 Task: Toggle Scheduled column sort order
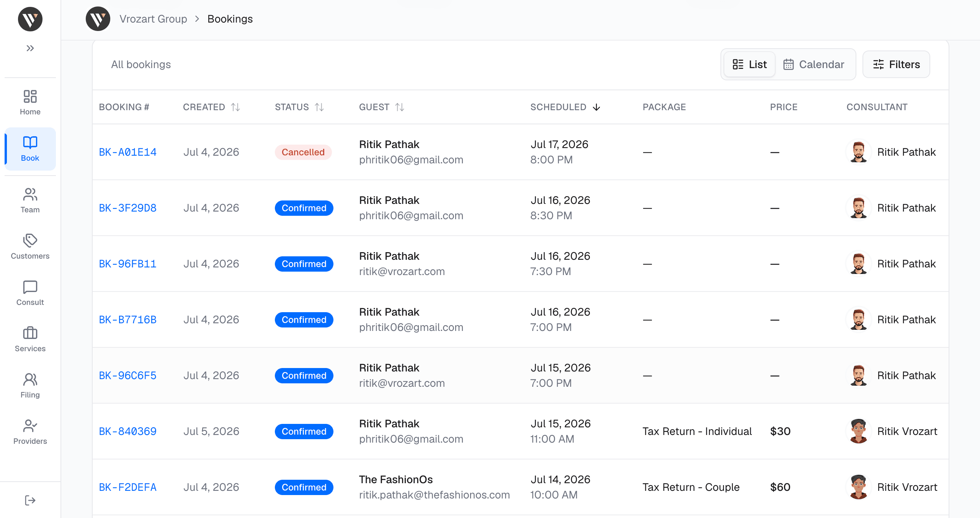565,107
